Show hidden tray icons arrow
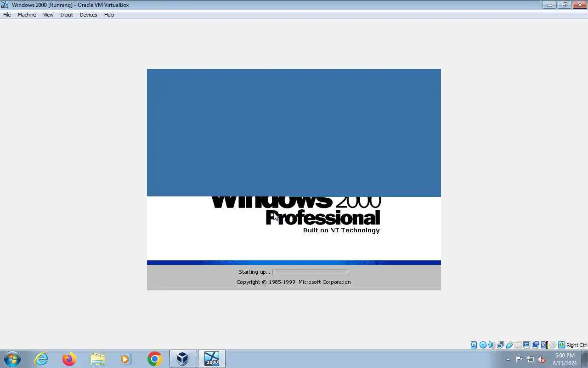588x368 pixels. (508, 359)
